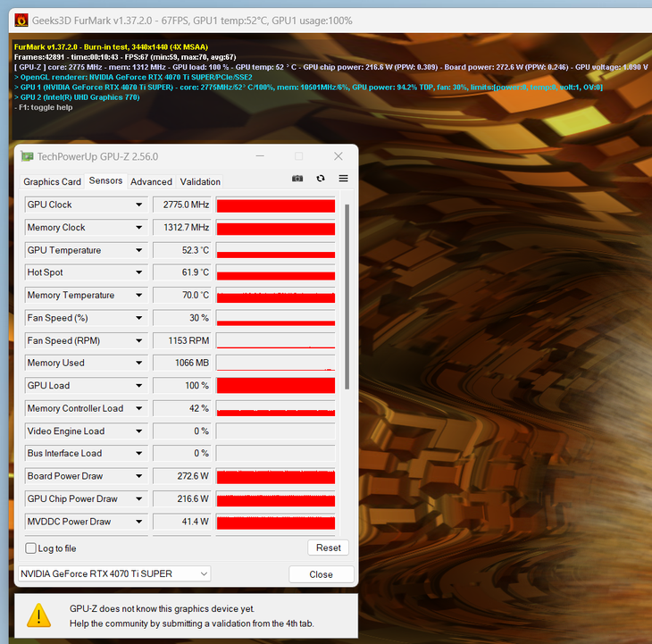Click the GPU-Z screenshot camera icon

pyautogui.click(x=297, y=179)
